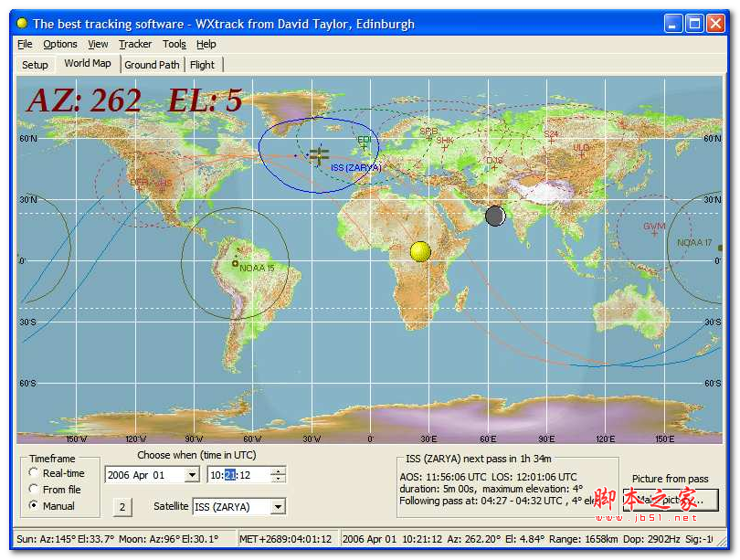Click the button labeled 2

(x=122, y=507)
